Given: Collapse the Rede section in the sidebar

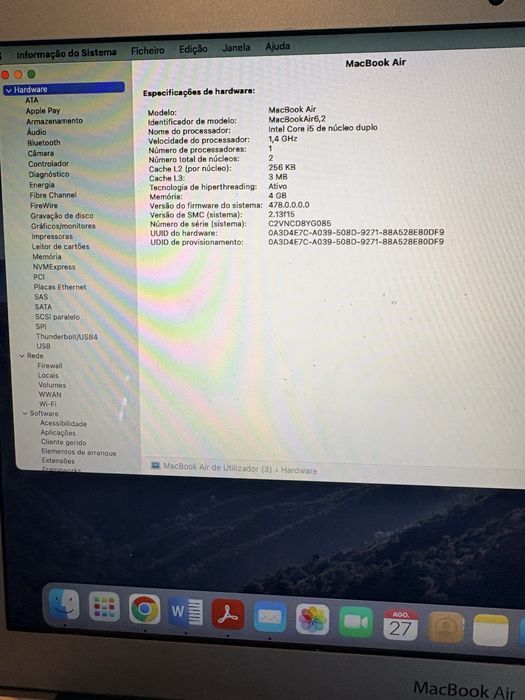Looking at the screenshot, I should [x=21, y=356].
